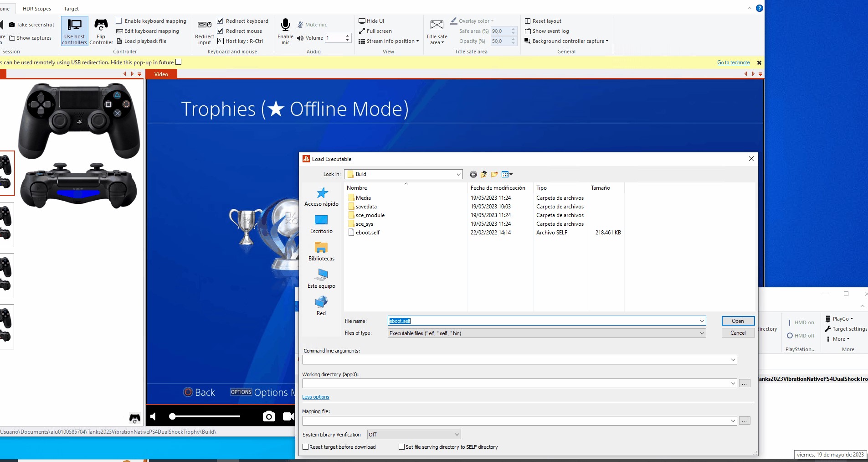Screen dimensions: 868x462
Task: Switch to the HDR Scopes tab
Action: point(37,9)
